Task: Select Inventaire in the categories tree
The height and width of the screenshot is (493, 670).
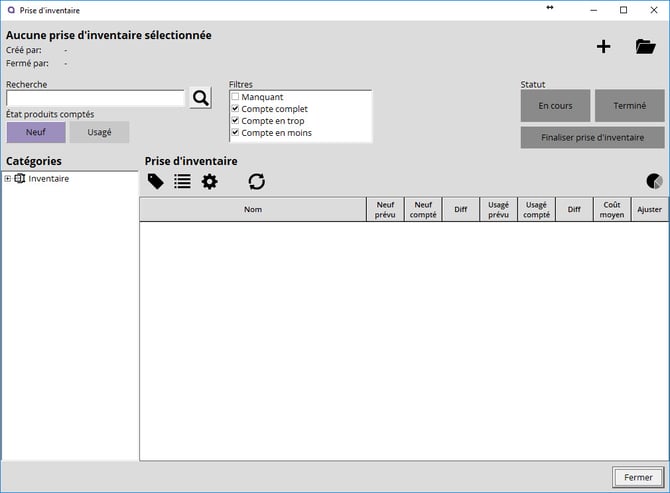Action: click(48, 179)
